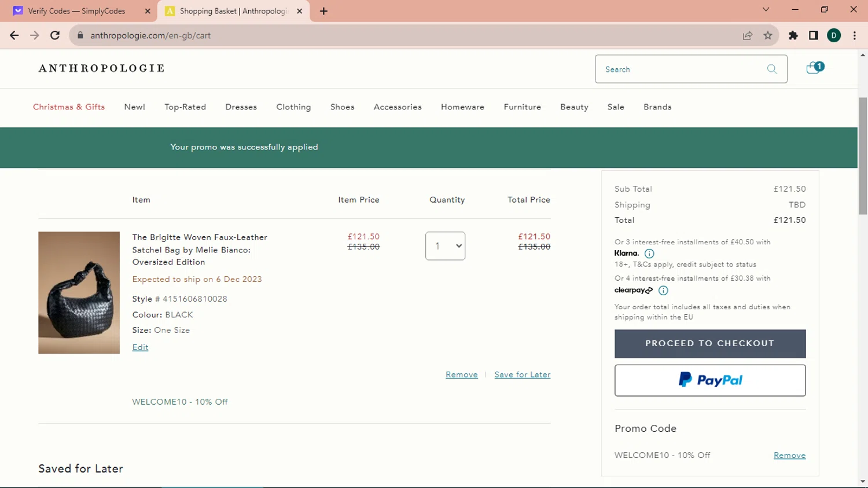
Task: Click 'Your promo was successfully applied' banner text
Action: point(244,147)
